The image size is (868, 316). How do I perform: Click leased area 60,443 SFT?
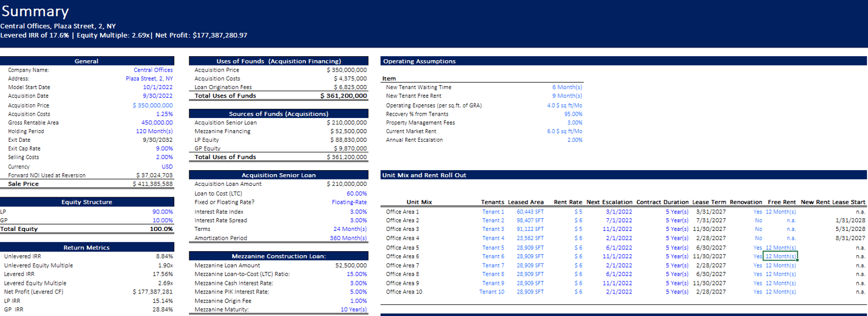[530, 212]
